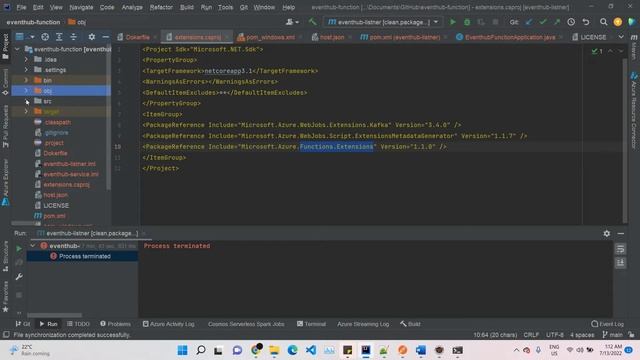Open the user account icon in toolbar
The width and height of the screenshot is (640, 360).
292,22
